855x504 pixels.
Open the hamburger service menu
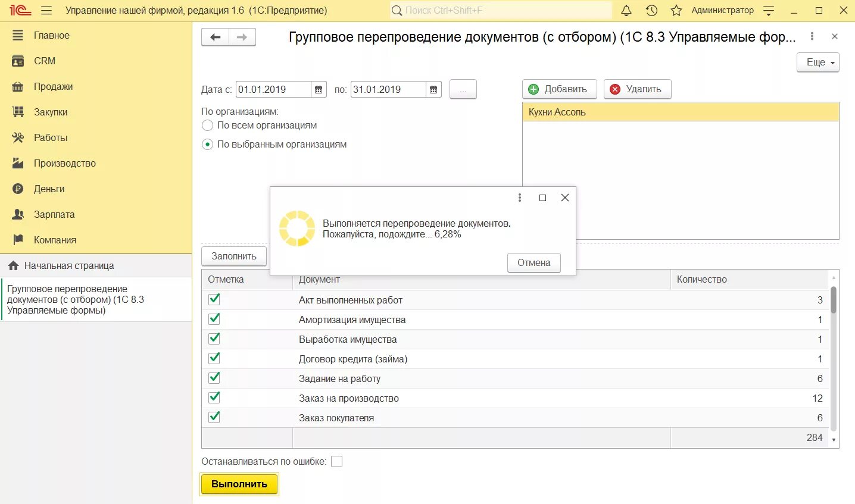[46, 10]
